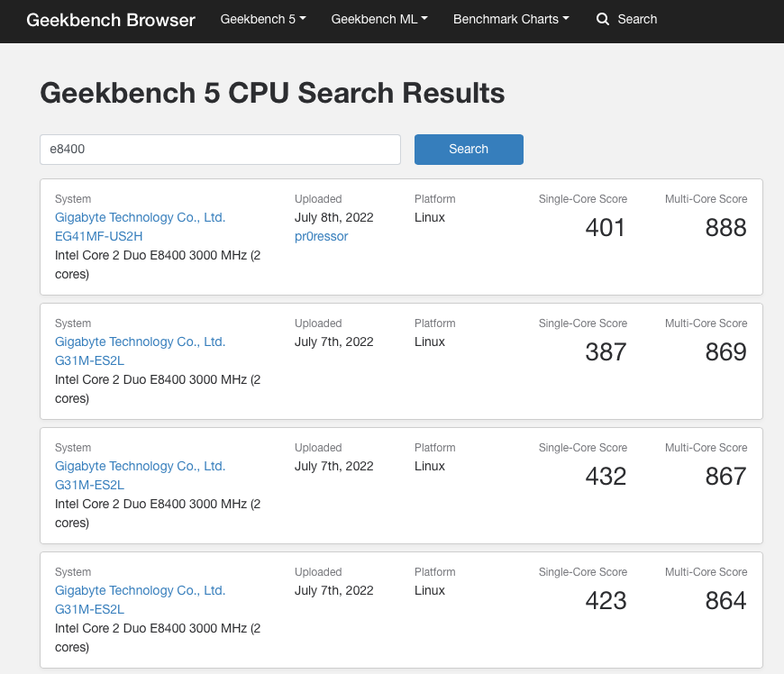Click the Geekbench 5 CPU Search Results heading
This screenshot has width=784, height=674.
click(x=272, y=93)
